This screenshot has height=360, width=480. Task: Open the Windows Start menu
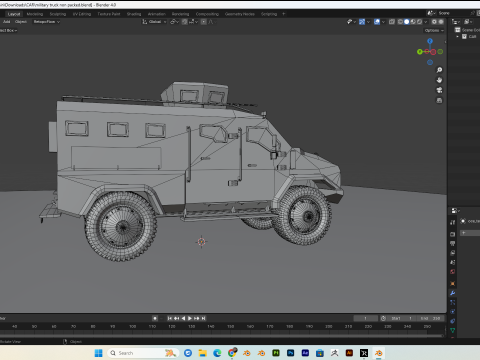pos(99,353)
